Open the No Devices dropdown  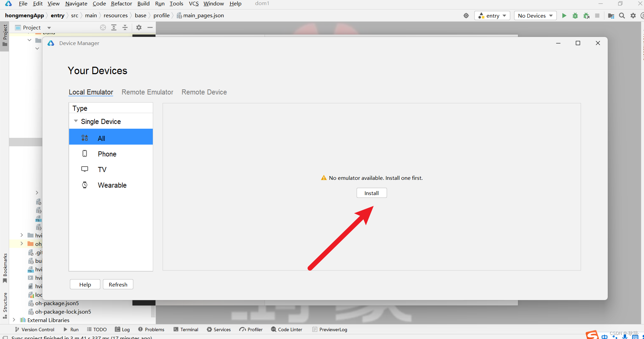[535, 16]
